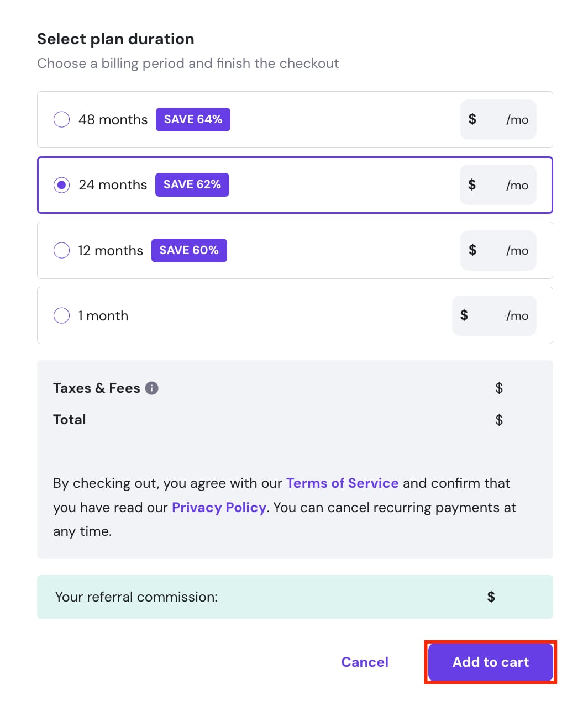Image resolution: width=588 pixels, height=717 pixels.
Task: Click the 1 month plan label
Action: coord(103,316)
